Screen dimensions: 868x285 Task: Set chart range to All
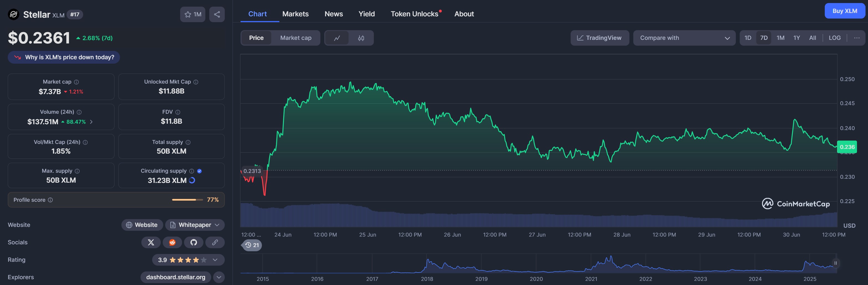[x=813, y=38]
